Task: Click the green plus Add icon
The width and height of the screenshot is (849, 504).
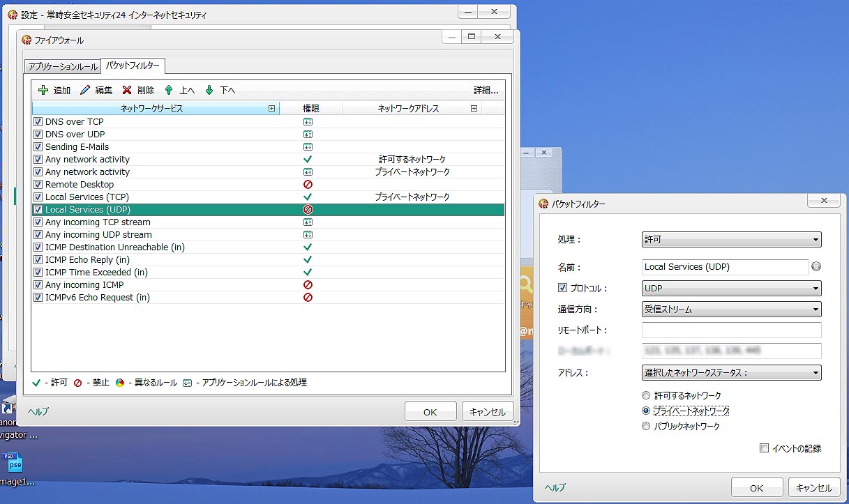Action: pos(43,90)
